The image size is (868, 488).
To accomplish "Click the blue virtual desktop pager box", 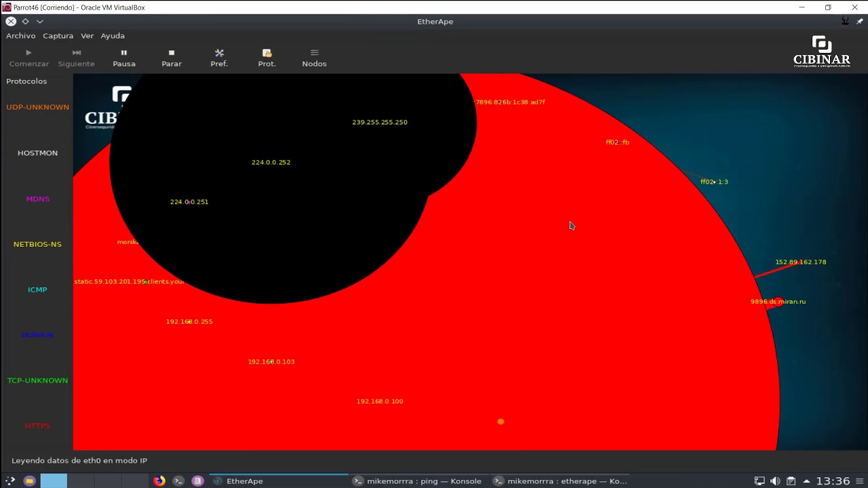I will [x=54, y=481].
